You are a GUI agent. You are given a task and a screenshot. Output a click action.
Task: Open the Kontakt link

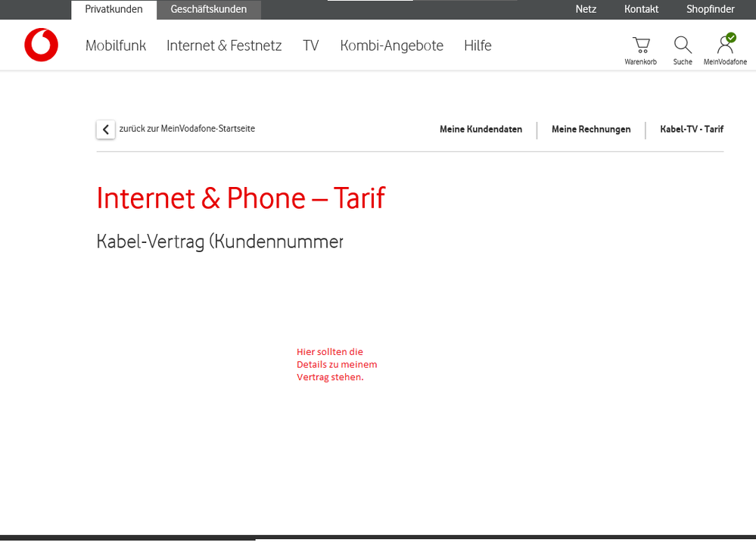coord(641,9)
